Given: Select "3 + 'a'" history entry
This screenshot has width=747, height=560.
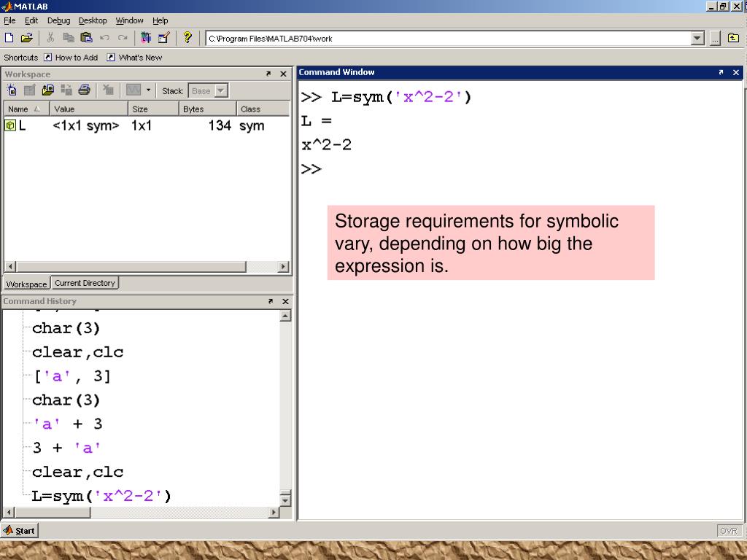Looking at the screenshot, I should (x=66, y=448).
